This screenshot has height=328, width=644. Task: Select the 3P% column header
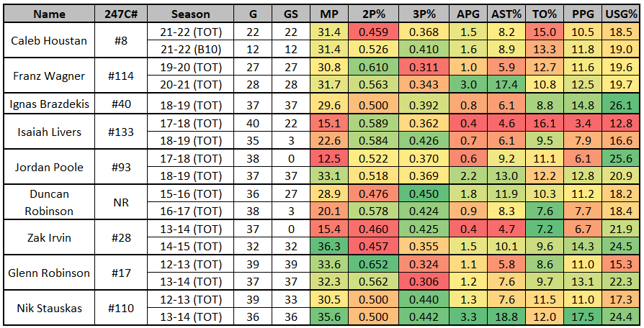(425, 14)
